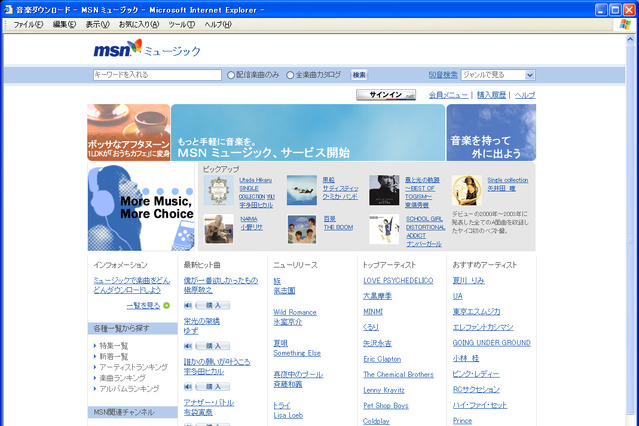Play preview speaker icon for 誰かの願いが叶うころ
Viewport: 639px width, 426px height.
[x=188, y=386]
